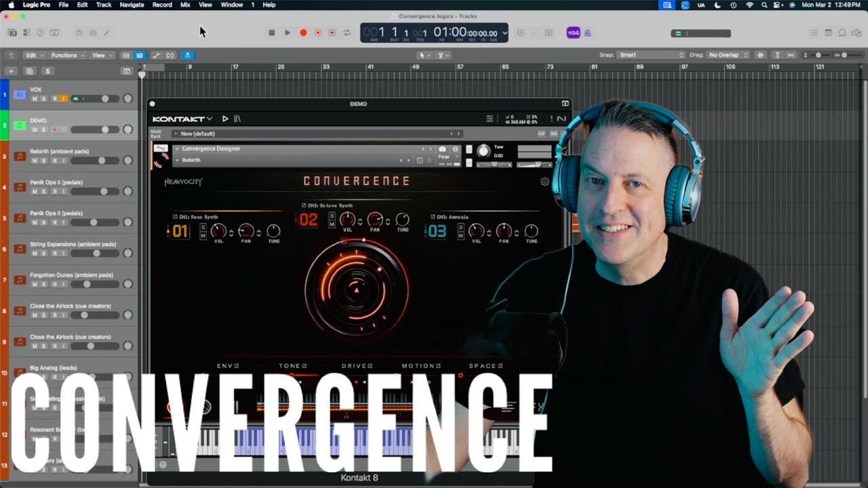Open the Apple menu
This screenshot has height=488, width=868.
click(11, 5)
